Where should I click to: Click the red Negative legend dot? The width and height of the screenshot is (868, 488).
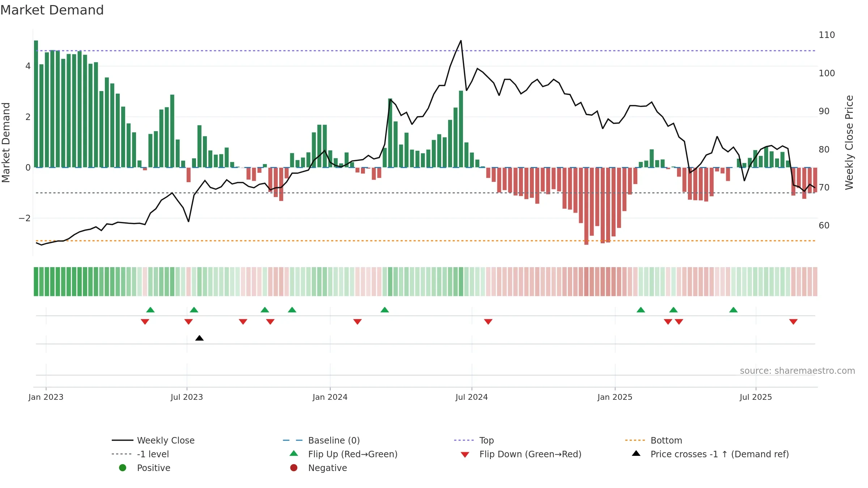click(x=294, y=468)
